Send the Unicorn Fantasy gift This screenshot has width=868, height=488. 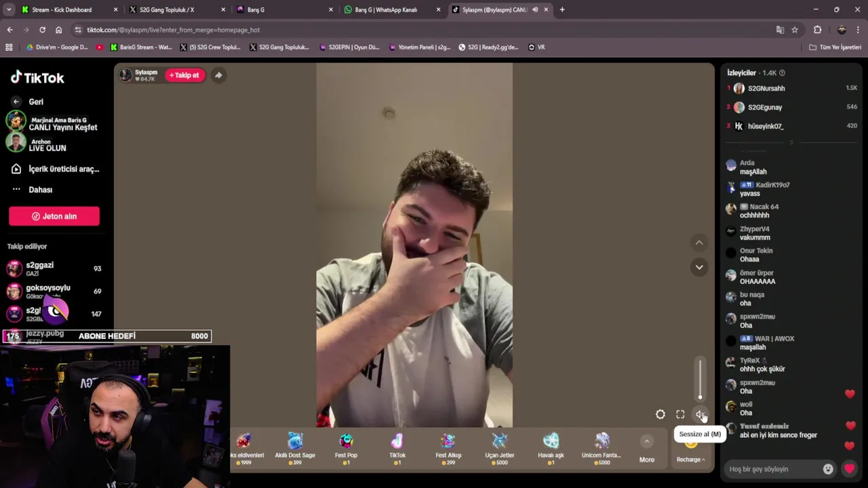pyautogui.click(x=601, y=448)
